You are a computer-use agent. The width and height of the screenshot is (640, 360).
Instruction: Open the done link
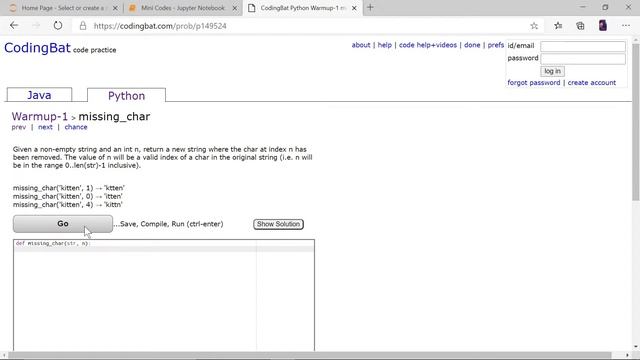pos(472,45)
